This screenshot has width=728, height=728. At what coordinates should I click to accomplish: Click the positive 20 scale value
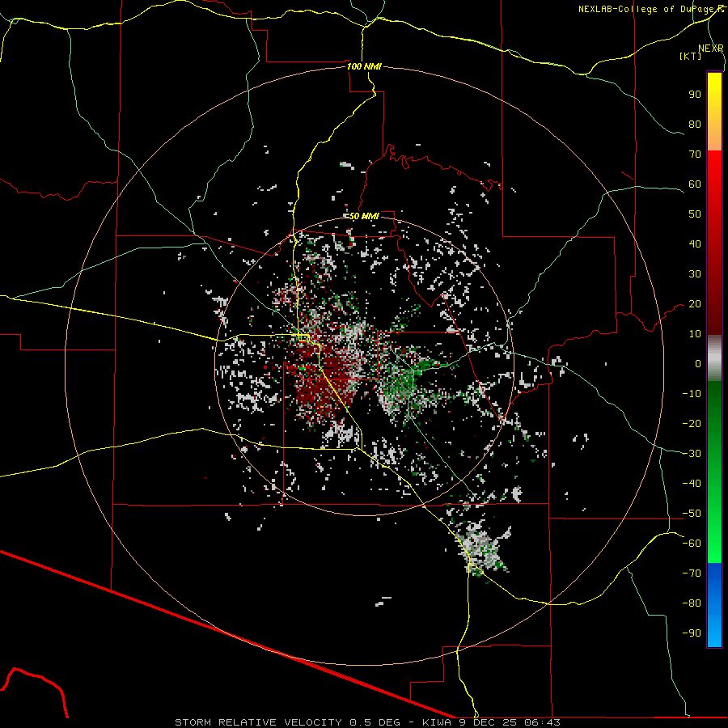(x=695, y=303)
